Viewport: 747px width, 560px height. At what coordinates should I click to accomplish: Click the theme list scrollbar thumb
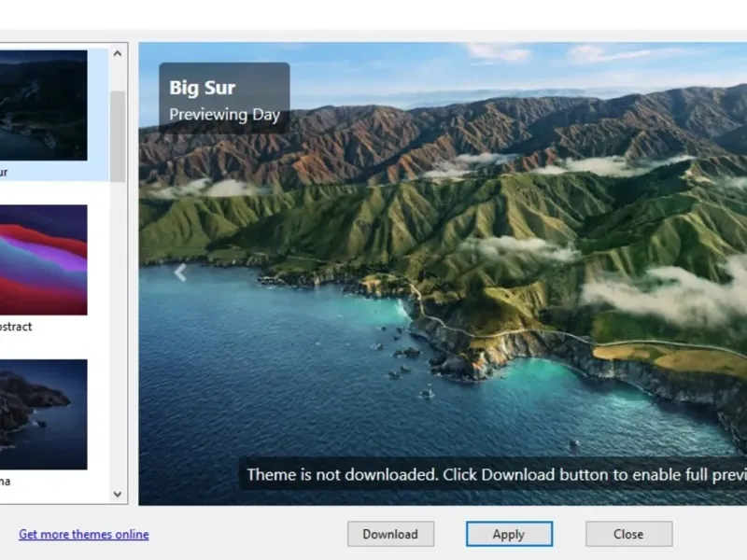tap(118, 136)
